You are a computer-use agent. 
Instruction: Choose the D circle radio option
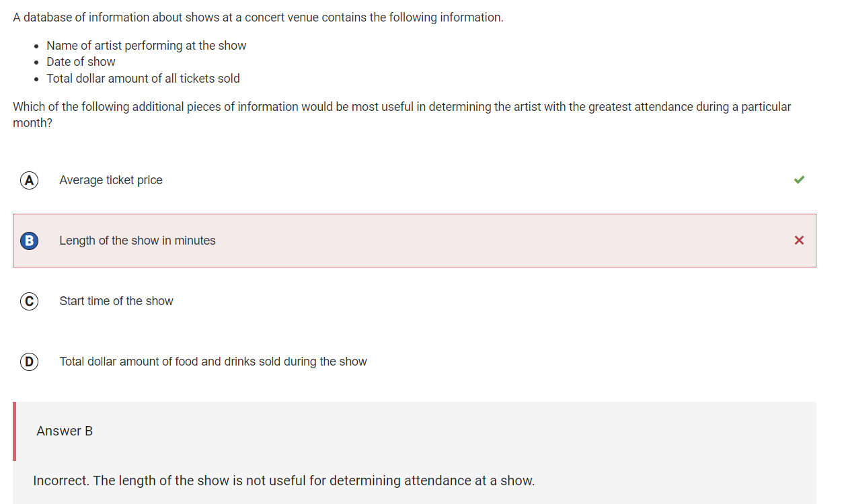coord(29,362)
